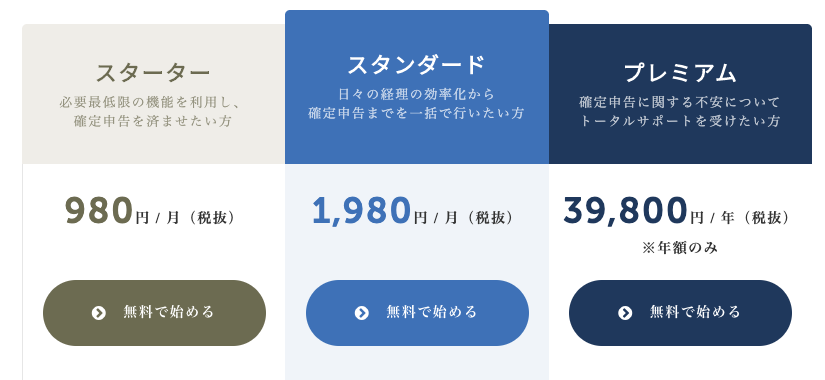Screen dimensions: 825x380
Task: Click the 39,800円 / 年 price
Action: point(677,211)
